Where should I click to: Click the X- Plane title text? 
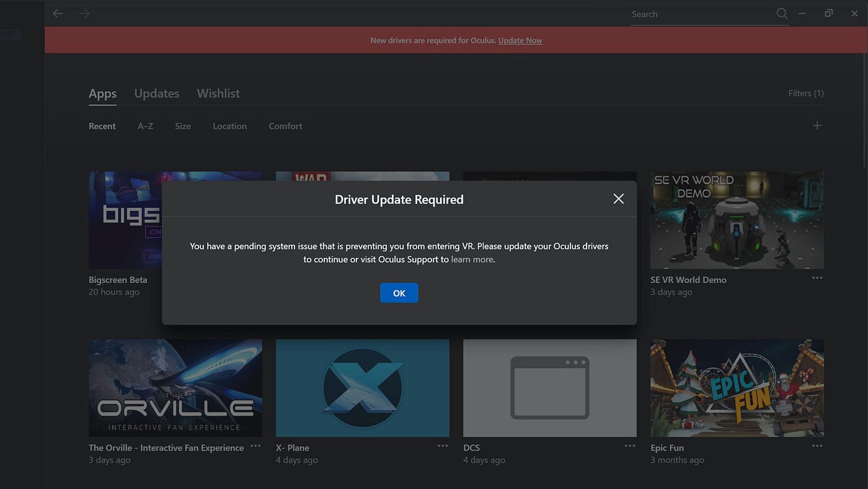coord(293,448)
